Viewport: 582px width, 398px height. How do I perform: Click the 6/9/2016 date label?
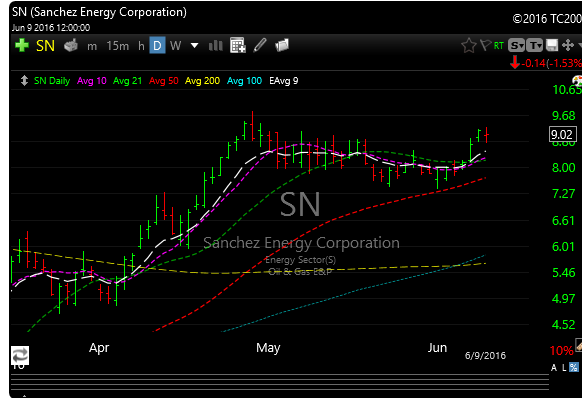pos(485,356)
